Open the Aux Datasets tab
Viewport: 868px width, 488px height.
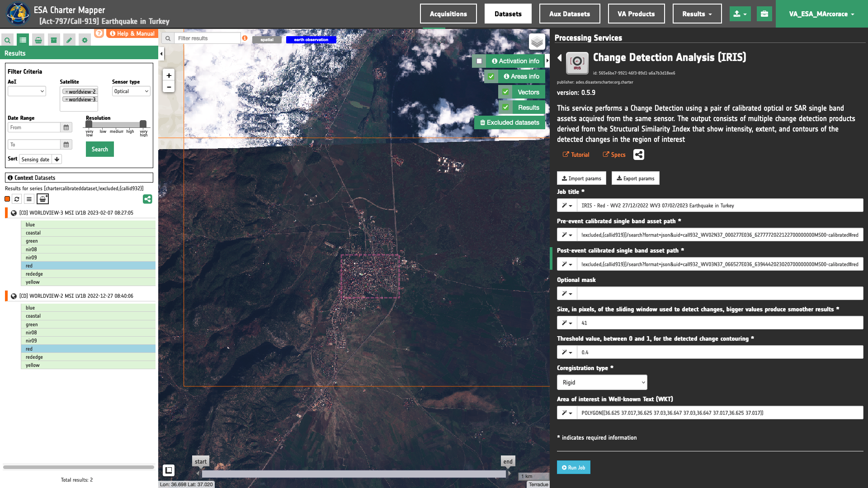(x=569, y=14)
